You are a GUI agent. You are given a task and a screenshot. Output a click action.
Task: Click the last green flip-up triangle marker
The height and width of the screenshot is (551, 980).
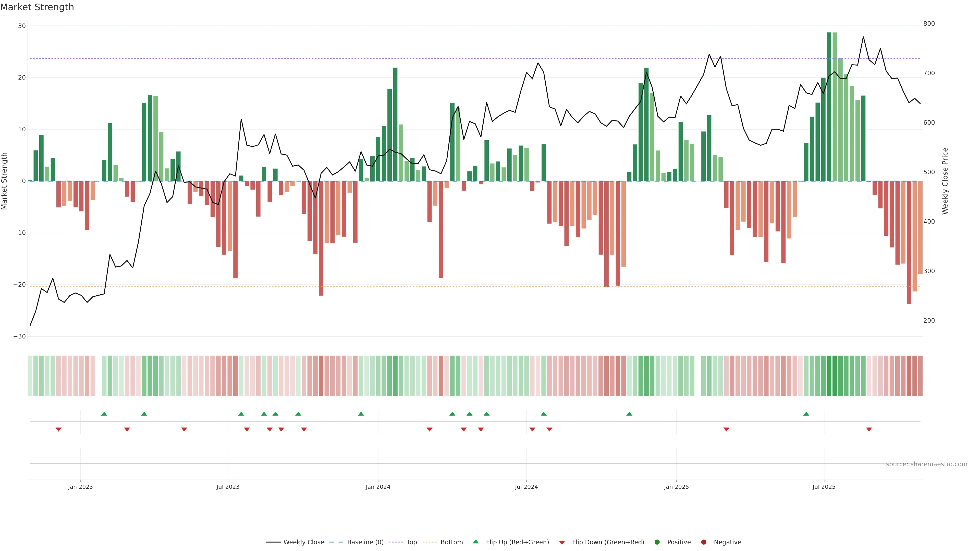pyautogui.click(x=806, y=414)
